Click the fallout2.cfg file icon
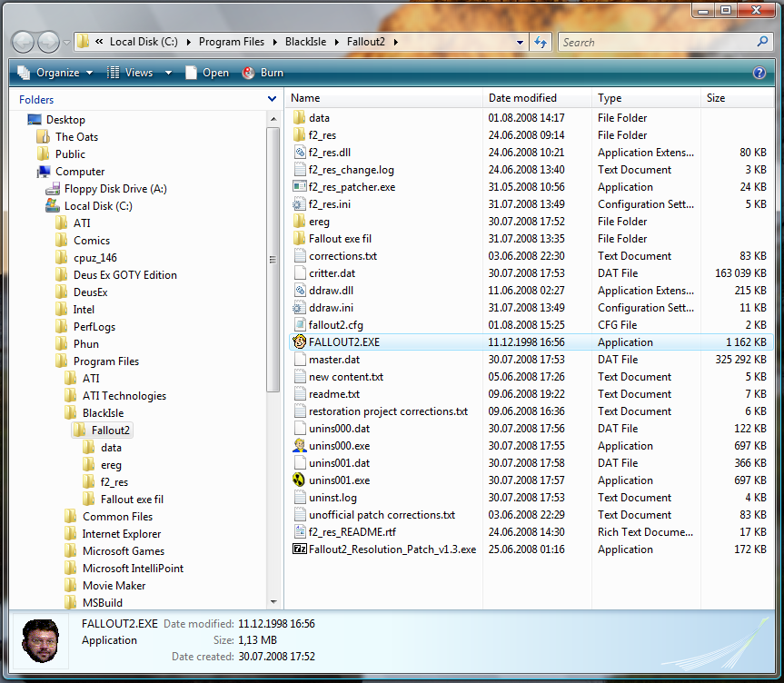 (x=300, y=325)
